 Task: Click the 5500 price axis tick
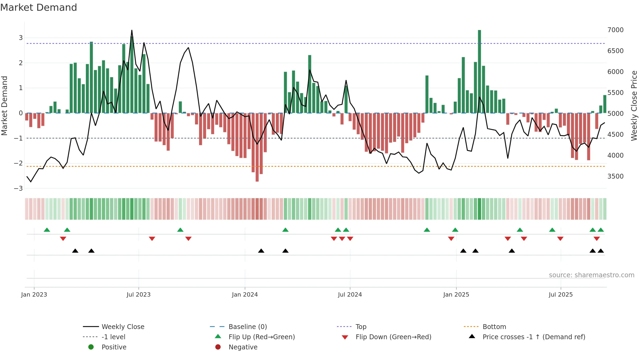click(616, 93)
